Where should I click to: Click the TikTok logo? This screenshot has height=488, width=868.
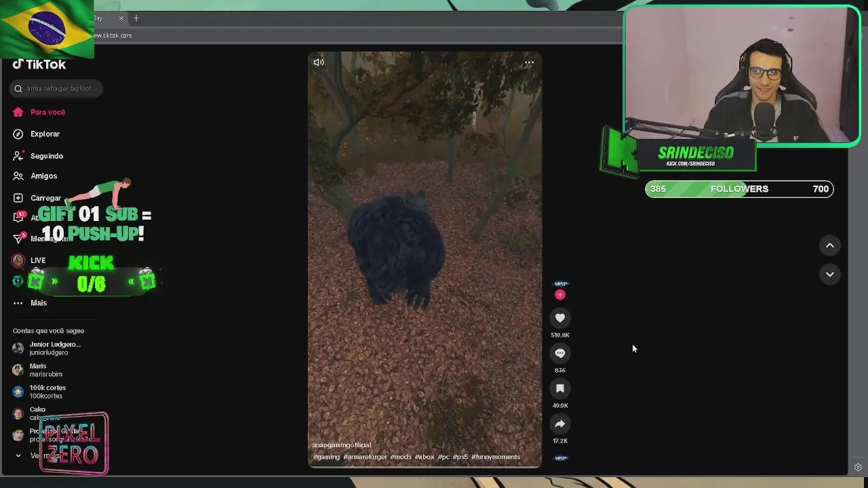click(39, 64)
